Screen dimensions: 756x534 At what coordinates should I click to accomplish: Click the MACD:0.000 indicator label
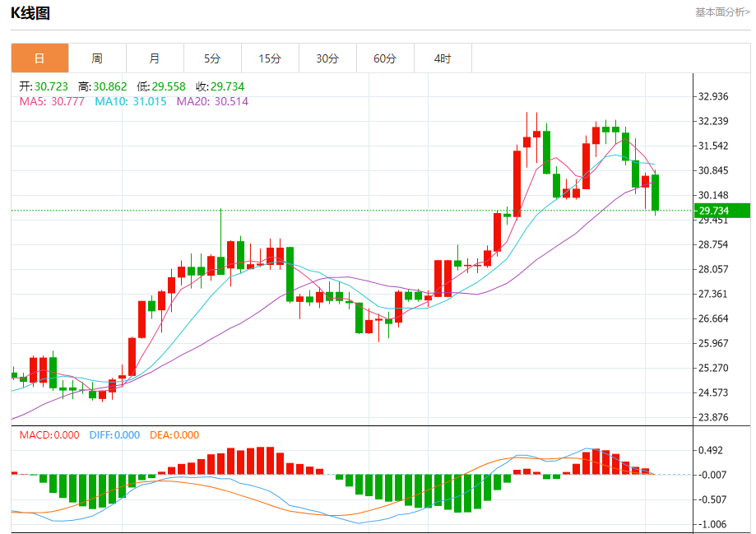[x=49, y=434]
